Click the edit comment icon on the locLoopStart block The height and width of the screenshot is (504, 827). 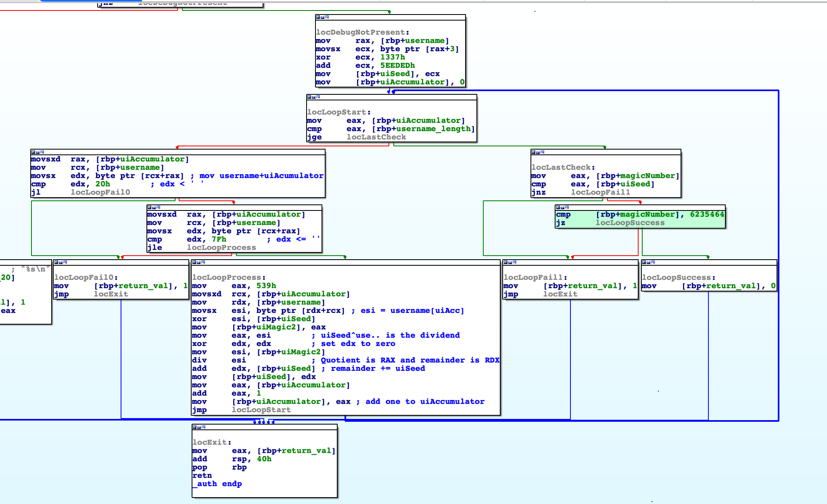[x=313, y=97]
